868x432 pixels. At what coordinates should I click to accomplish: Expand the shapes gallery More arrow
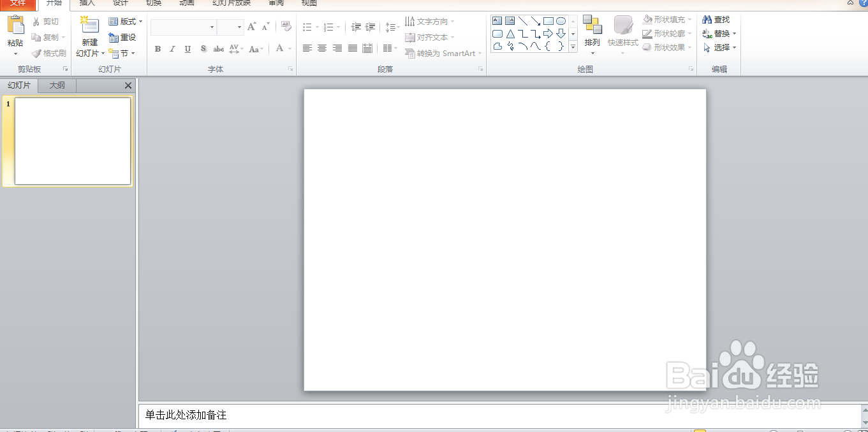[x=573, y=47]
